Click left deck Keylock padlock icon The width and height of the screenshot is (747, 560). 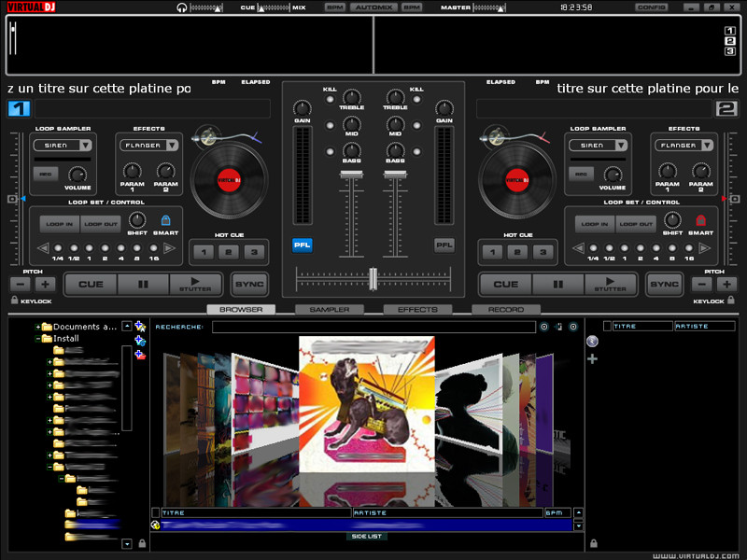(x=14, y=300)
